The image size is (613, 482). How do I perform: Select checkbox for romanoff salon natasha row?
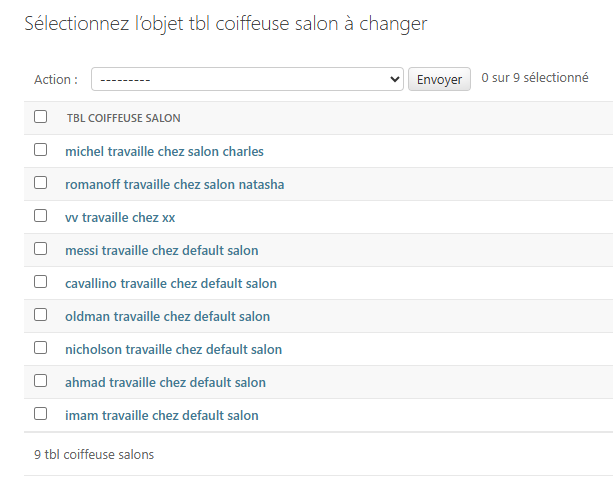pos(41,183)
